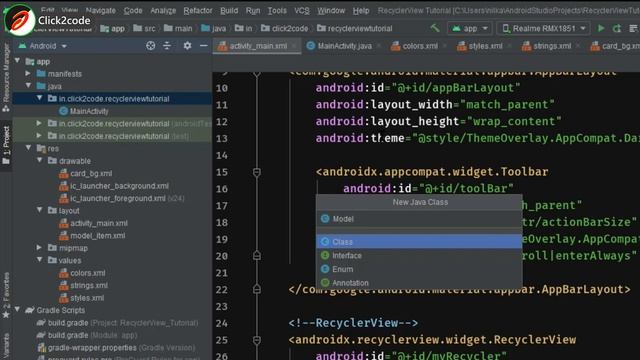The height and width of the screenshot is (360, 640).
Task: Open the Realme RMX1851 device dropdown
Action: (543, 28)
